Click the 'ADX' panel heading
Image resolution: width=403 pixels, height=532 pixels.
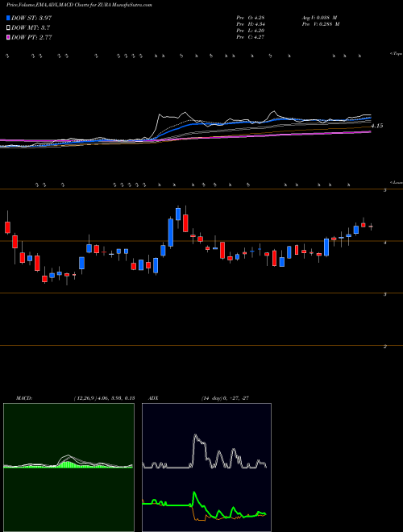click(153, 398)
